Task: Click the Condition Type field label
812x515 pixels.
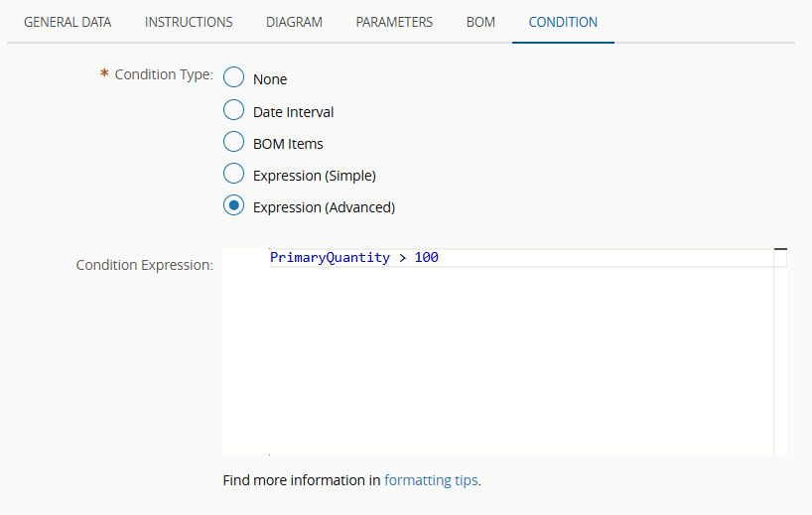Action: [164, 74]
